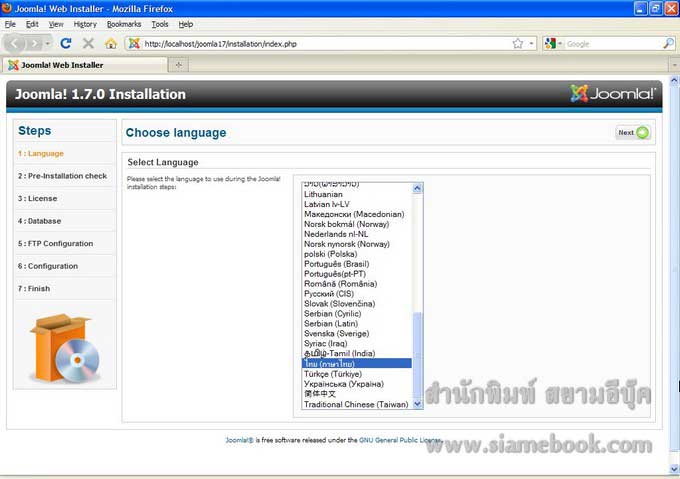
Task: Select step 4 : Database
Action: pos(39,221)
